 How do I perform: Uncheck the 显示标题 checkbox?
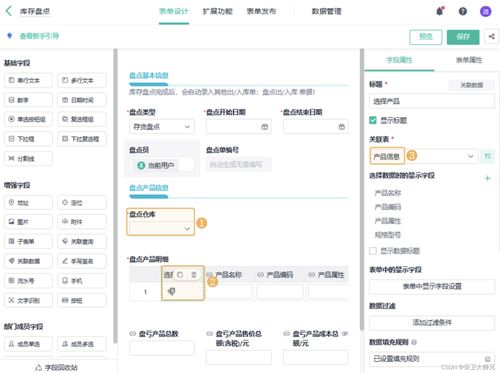pyautogui.click(x=373, y=120)
